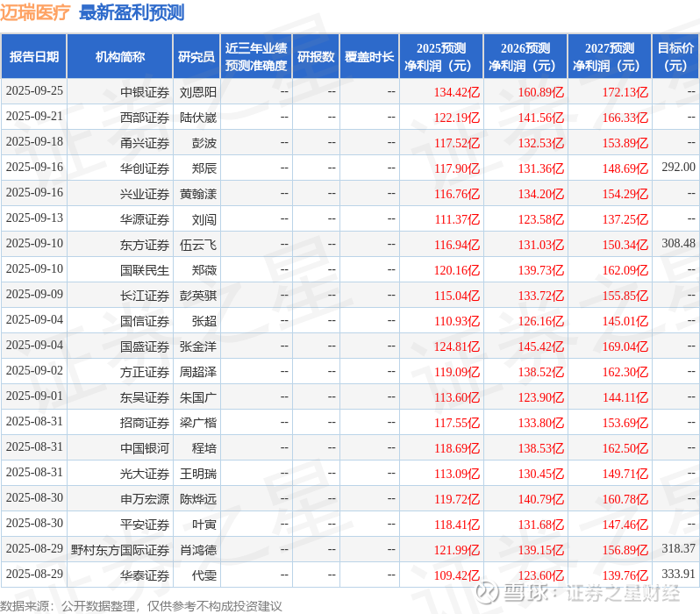Click the 野村东方国际证券 institution cell
Screen dimensions: 700x614
pos(120,551)
